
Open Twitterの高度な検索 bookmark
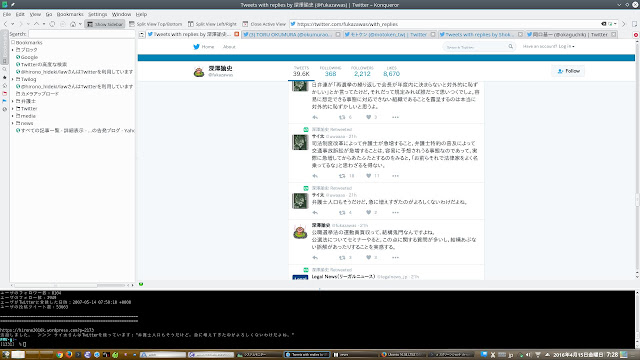click(41, 64)
